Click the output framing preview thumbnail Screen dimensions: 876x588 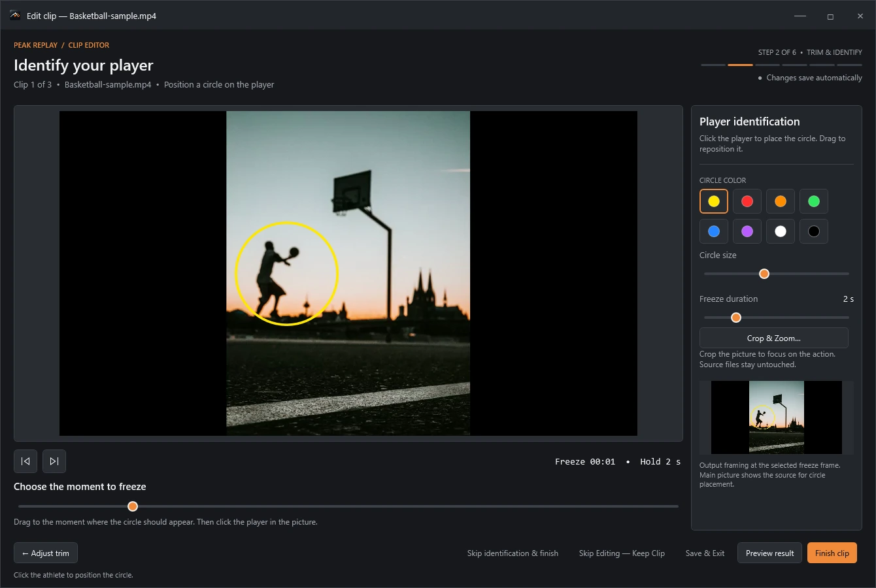(x=776, y=417)
